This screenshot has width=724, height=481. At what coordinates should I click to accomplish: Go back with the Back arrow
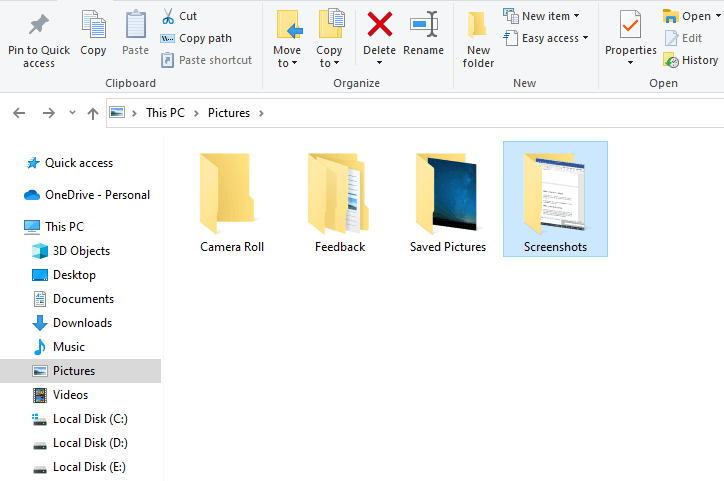point(19,113)
